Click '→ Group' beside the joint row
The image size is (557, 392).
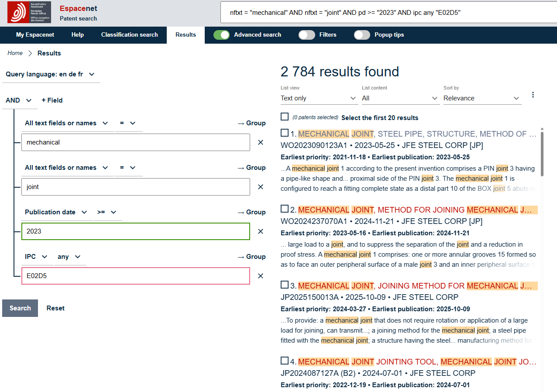(251, 168)
